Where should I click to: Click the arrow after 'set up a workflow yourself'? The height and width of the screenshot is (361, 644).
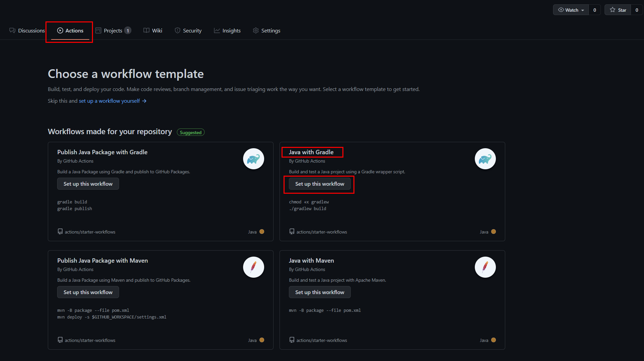point(144,101)
